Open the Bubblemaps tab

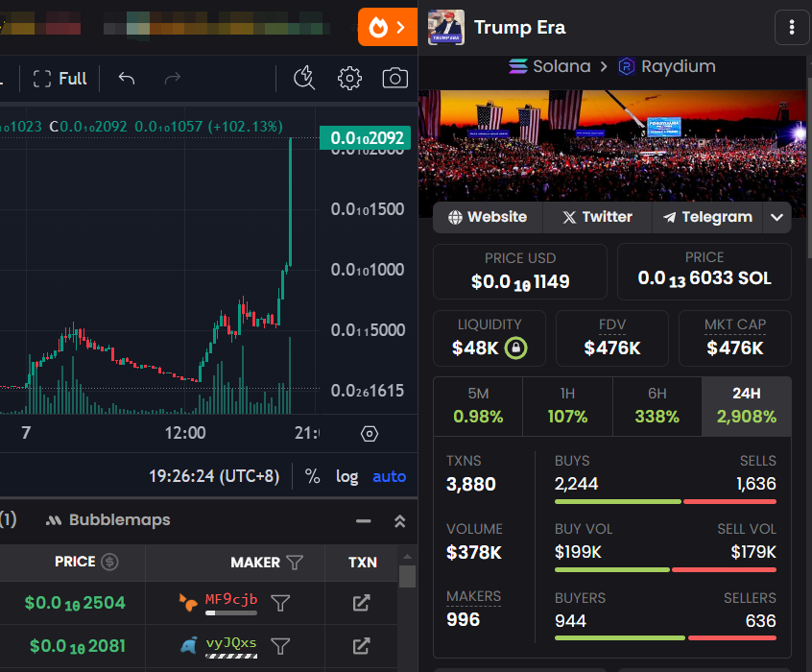pos(107,519)
